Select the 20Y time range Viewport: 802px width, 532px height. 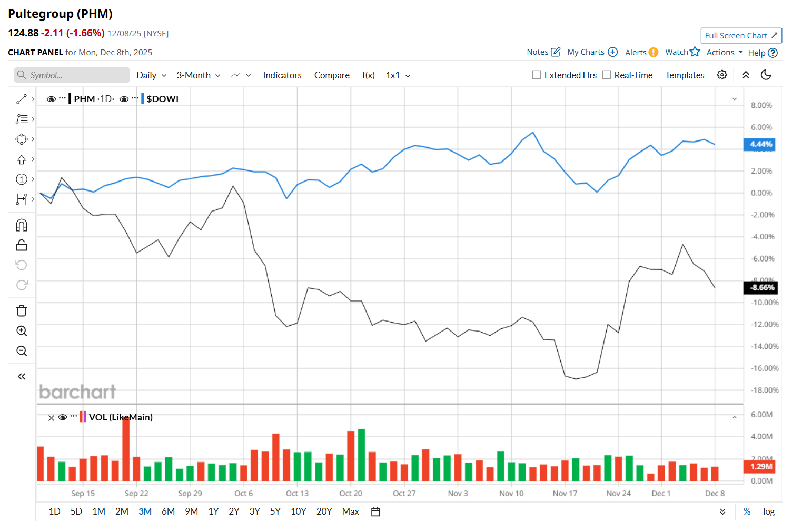(324, 511)
